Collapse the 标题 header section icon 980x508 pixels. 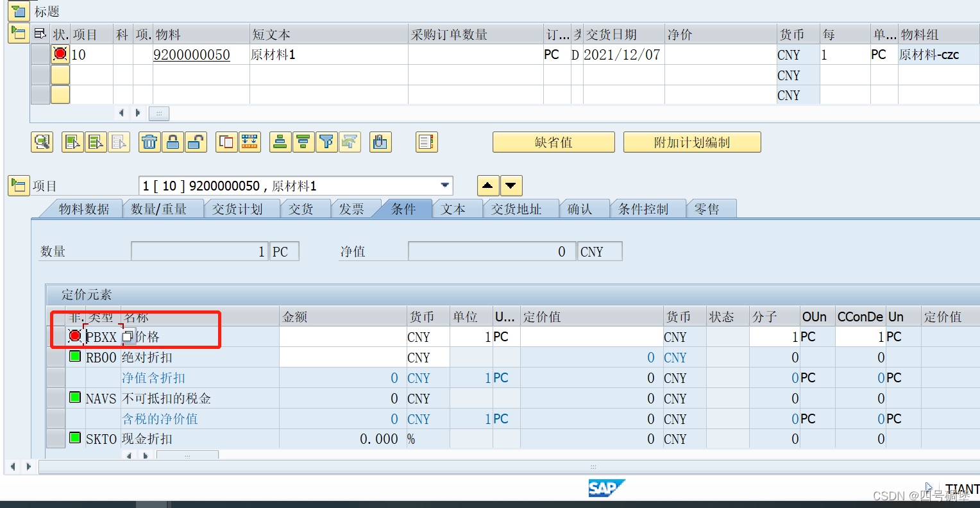click(19, 11)
